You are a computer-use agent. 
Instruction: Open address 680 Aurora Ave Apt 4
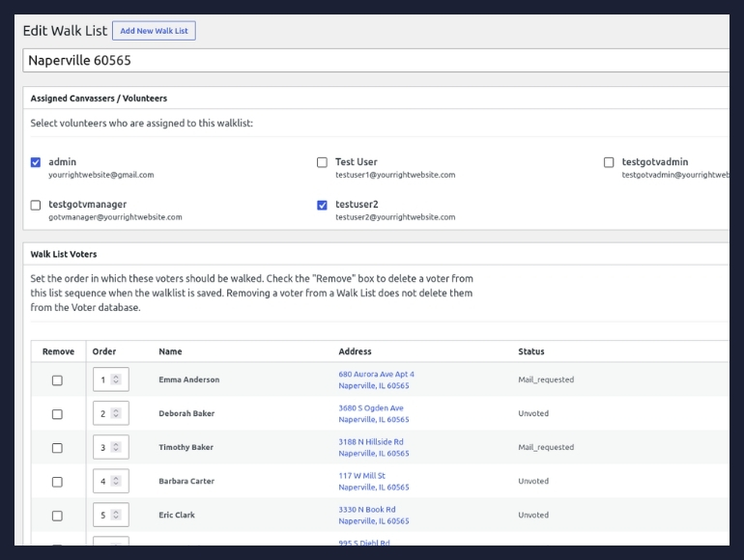376,374
